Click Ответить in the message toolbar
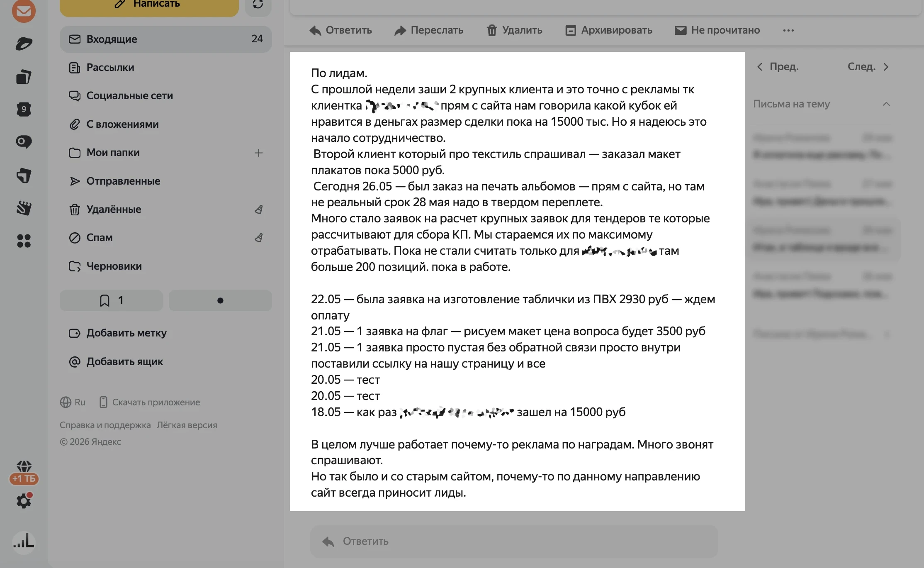The width and height of the screenshot is (924, 568). (341, 30)
